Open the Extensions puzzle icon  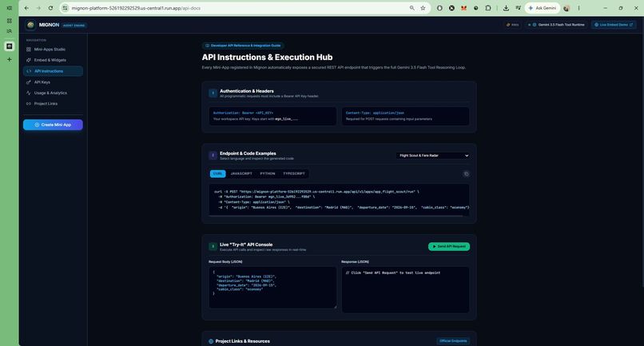[488, 8]
